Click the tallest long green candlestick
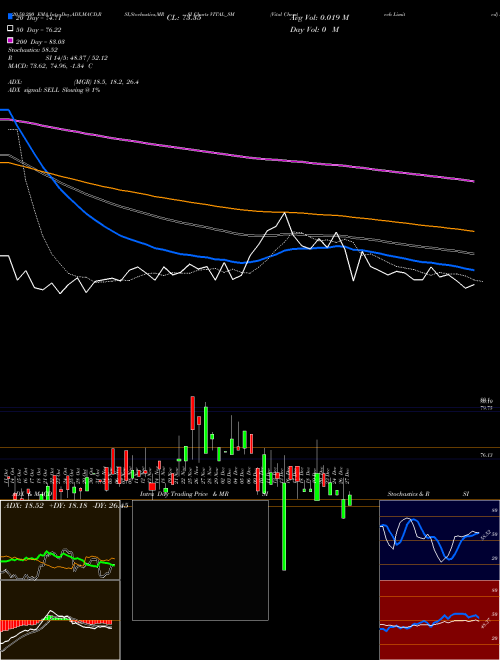Viewport: 500px width, 660px height. 284,526
